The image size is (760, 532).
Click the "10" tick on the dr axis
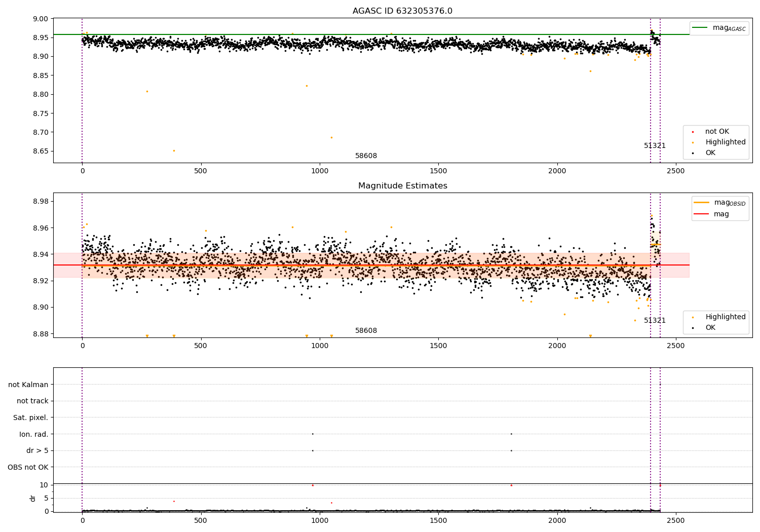pyautogui.click(x=44, y=485)
